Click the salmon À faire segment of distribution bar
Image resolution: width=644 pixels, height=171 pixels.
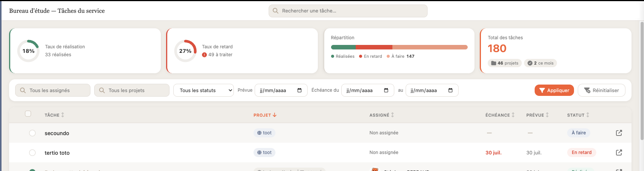(x=430, y=47)
